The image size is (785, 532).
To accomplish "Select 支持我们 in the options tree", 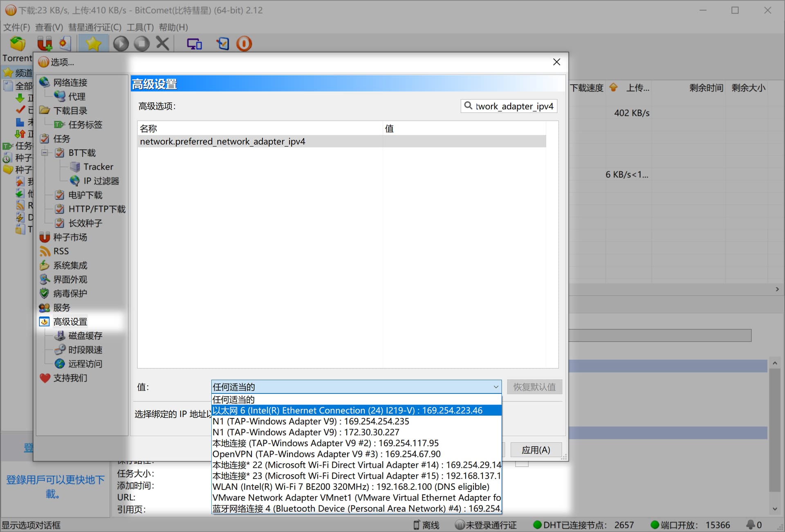I will coord(70,378).
